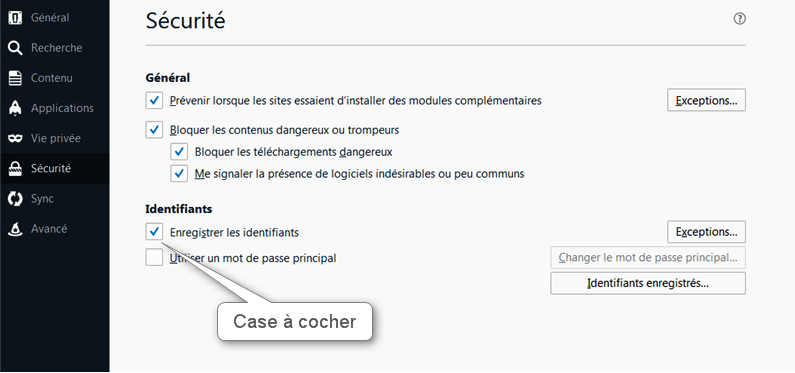The width and height of the screenshot is (795, 373).
Task: Switch to the Vie privée section label
Action: click(x=56, y=138)
